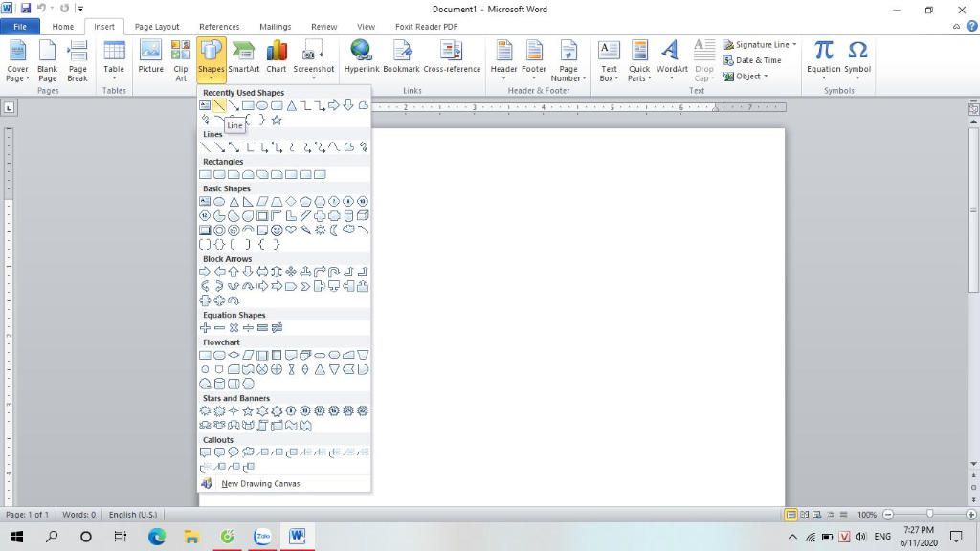Select the Cube basic shape
The image size is (980, 551).
(363, 216)
